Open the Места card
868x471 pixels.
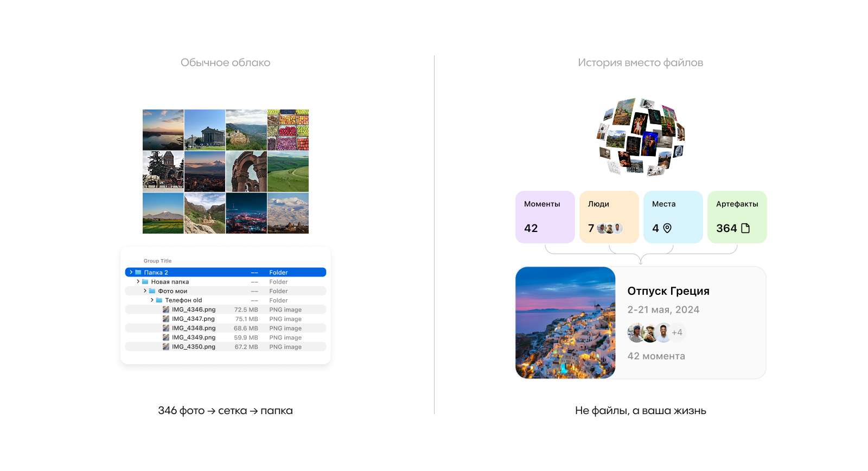pyautogui.click(x=673, y=217)
